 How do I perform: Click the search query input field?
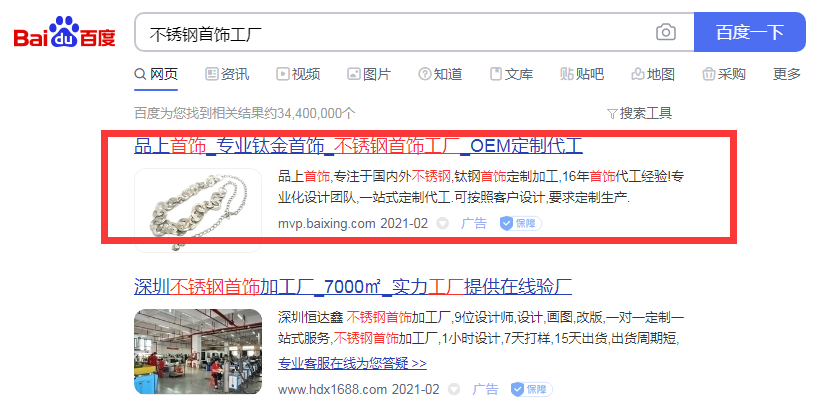point(393,32)
